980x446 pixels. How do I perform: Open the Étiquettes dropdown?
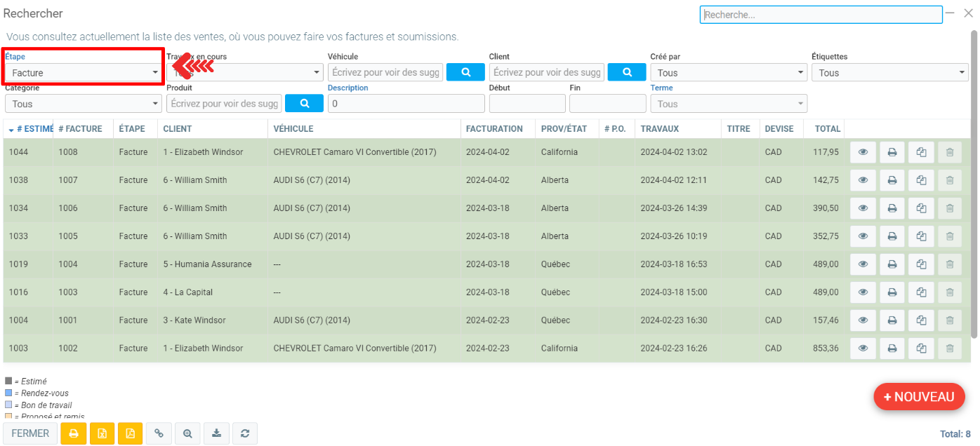point(889,73)
